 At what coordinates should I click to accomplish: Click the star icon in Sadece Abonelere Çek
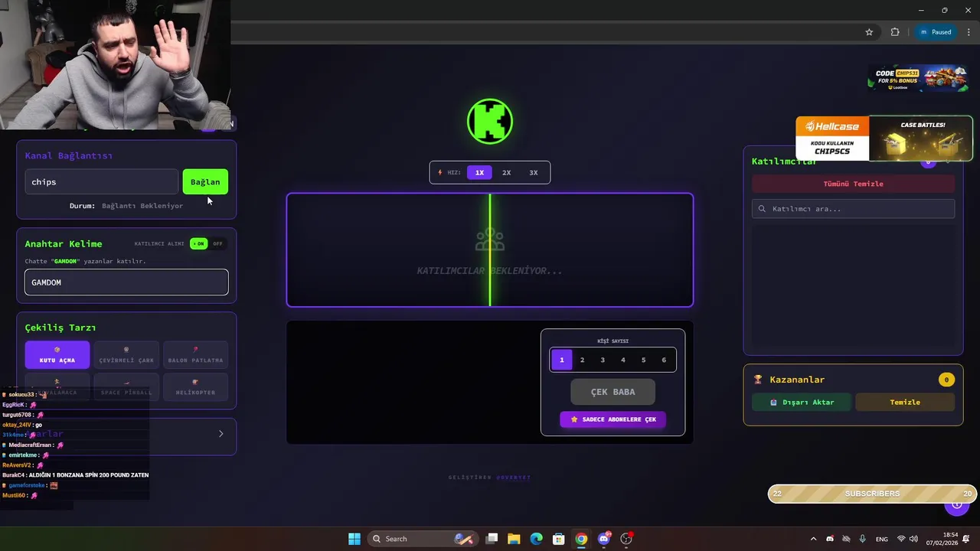point(574,419)
